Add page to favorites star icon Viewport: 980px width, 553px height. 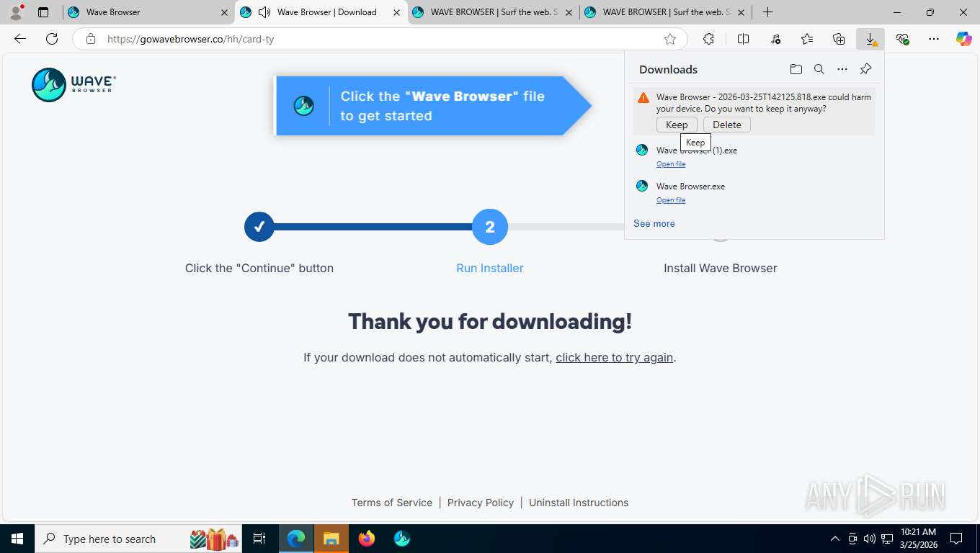(x=670, y=39)
